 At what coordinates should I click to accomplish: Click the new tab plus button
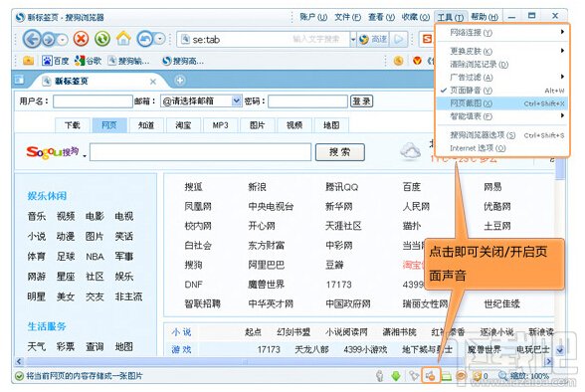(x=180, y=81)
